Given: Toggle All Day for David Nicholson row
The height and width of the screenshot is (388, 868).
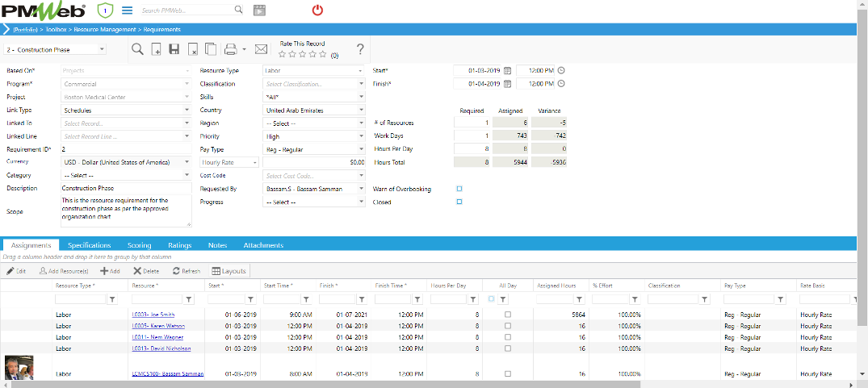Looking at the screenshot, I should pyautogui.click(x=508, y=348).
